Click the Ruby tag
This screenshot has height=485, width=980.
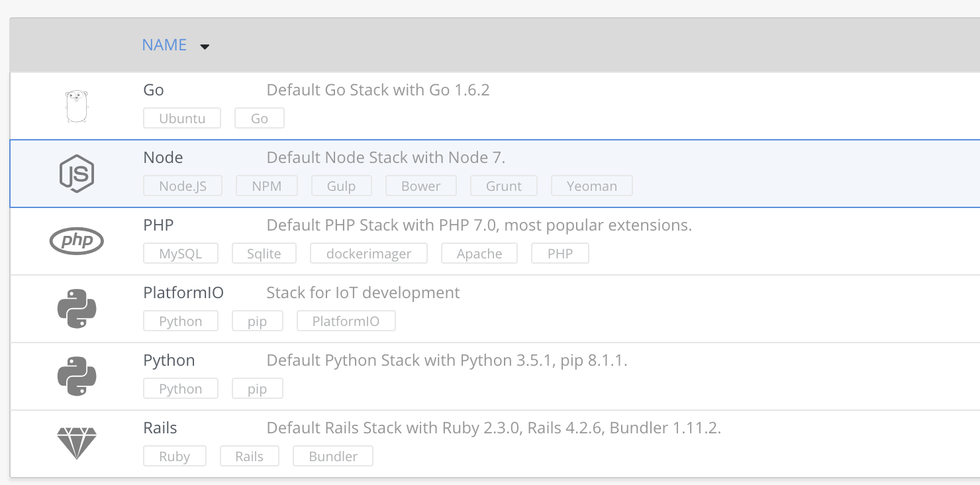175,457
